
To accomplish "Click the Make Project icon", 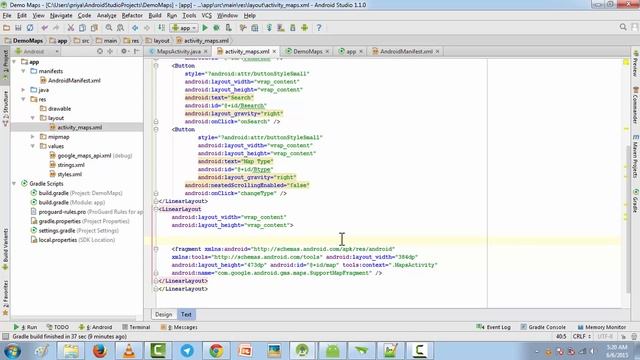I will [x=161, y=28].
